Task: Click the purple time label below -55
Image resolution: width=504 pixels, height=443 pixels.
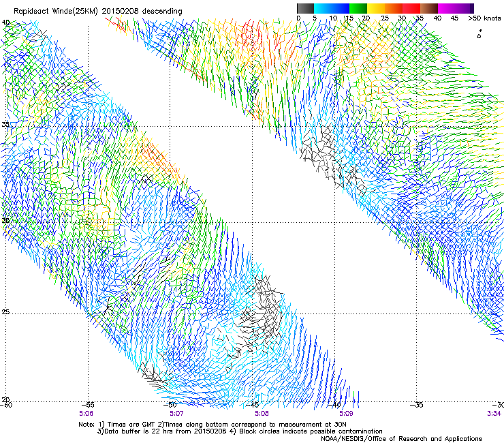Action: 86,413
